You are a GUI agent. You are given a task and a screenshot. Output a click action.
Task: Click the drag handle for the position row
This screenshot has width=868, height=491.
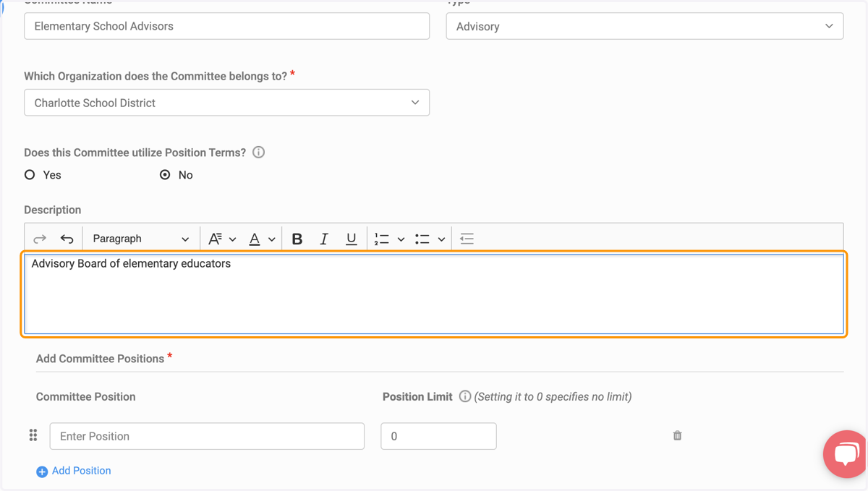(x=33, y=435)
